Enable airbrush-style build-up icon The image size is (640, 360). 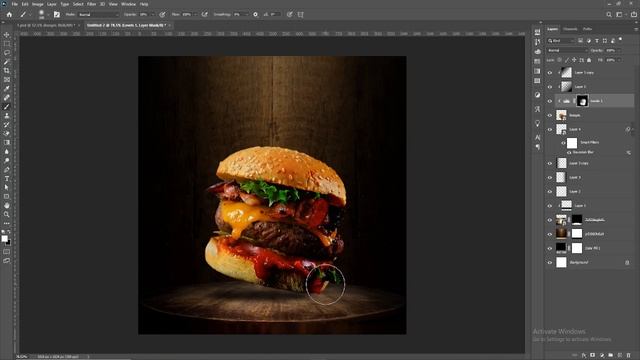[204, 14]
